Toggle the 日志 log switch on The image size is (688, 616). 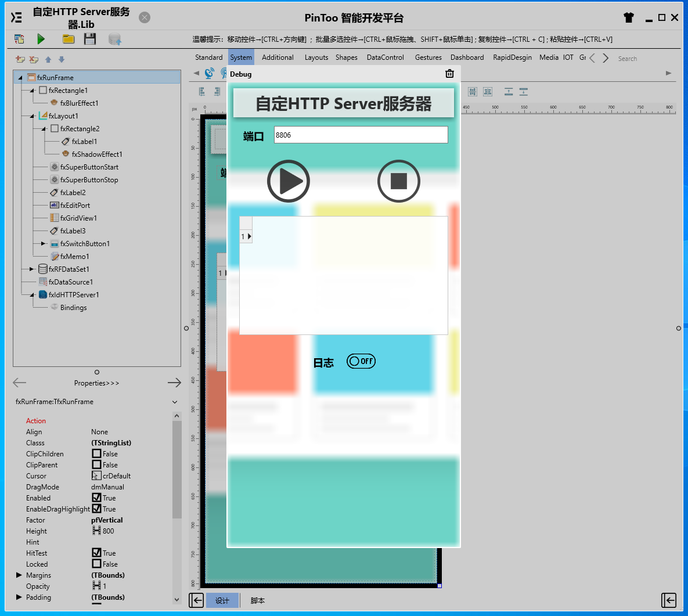pyautogui.click(x=361, y=361)
